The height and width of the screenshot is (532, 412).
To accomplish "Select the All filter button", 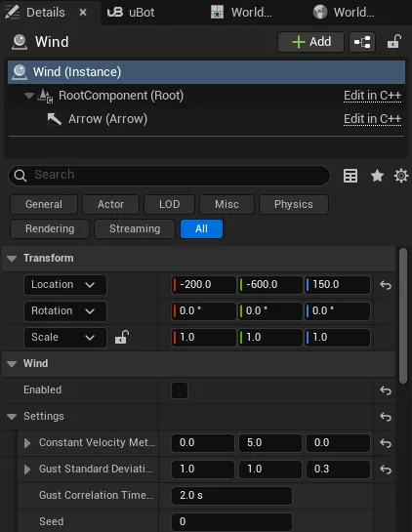I will pyautogui.click(x=201, y=228).
